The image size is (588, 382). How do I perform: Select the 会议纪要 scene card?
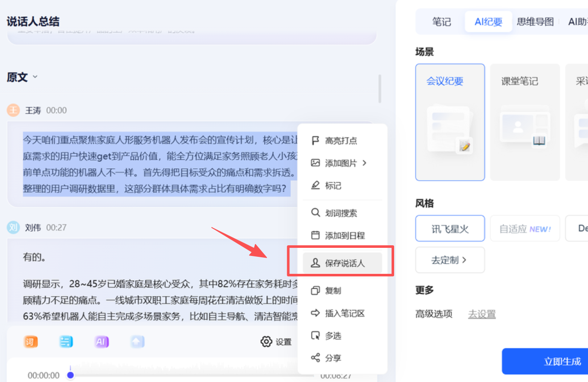(450, 122)
